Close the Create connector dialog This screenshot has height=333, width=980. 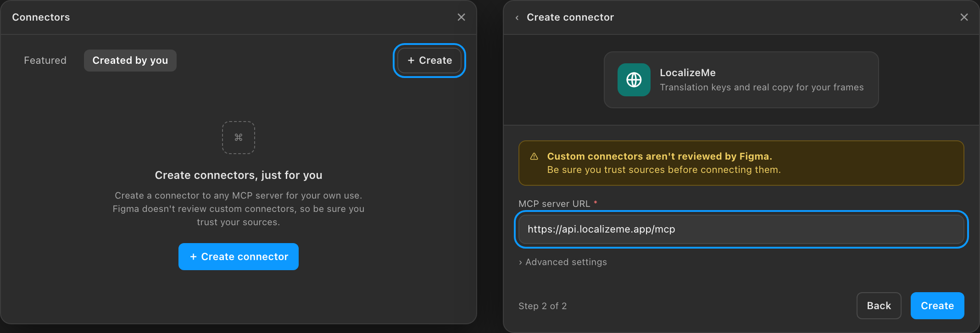pyautogui.click(x=964, y=17)
